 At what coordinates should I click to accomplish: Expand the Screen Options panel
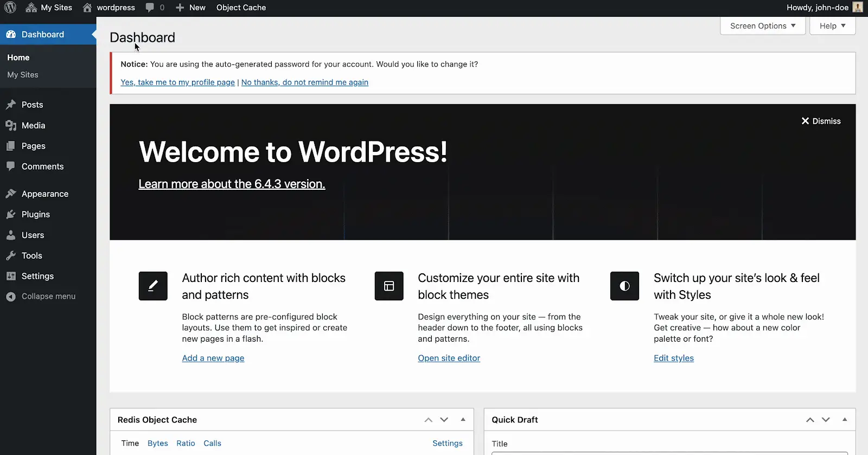pos(763,25)
